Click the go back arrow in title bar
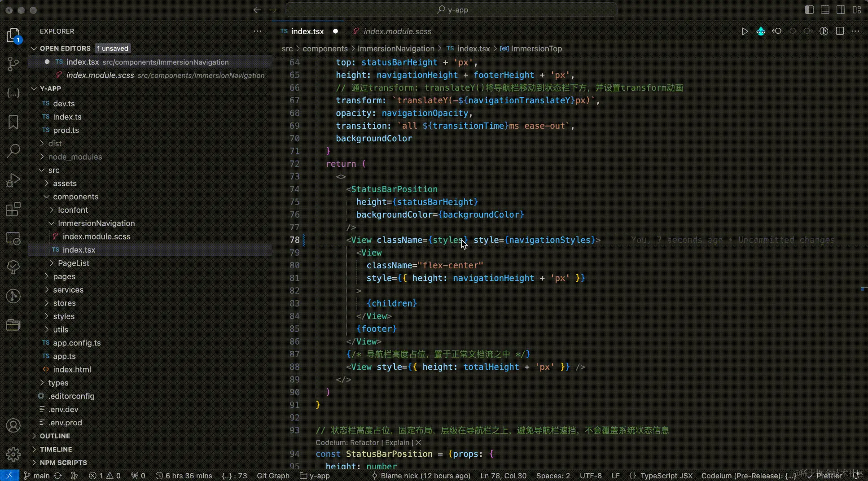Image resolution: width=868 pixels, height=481 pixels. coord(257,10)
